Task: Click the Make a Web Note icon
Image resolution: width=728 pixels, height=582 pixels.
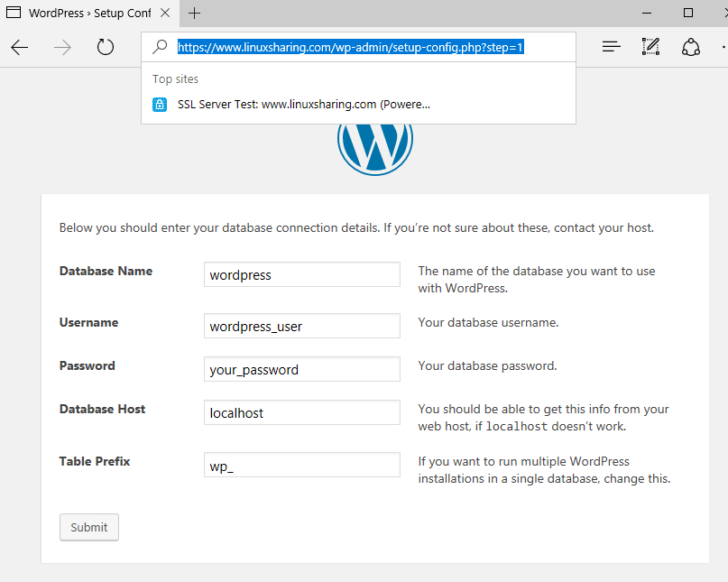Action: [x=650, y=47]
